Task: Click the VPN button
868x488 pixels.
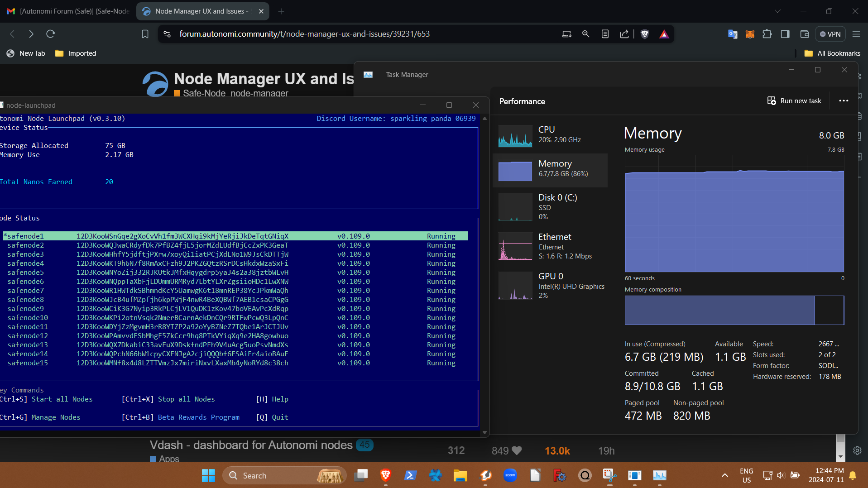Action: tap(830, 34)
